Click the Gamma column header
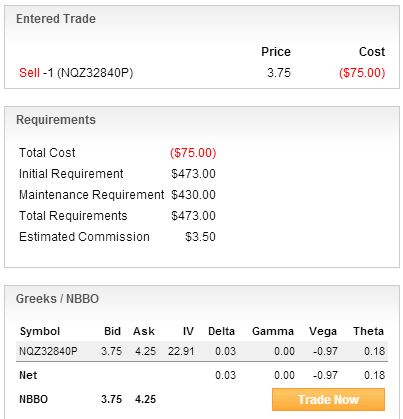The image size is (403, 419). pyautogui.click(x=273, y=331)
